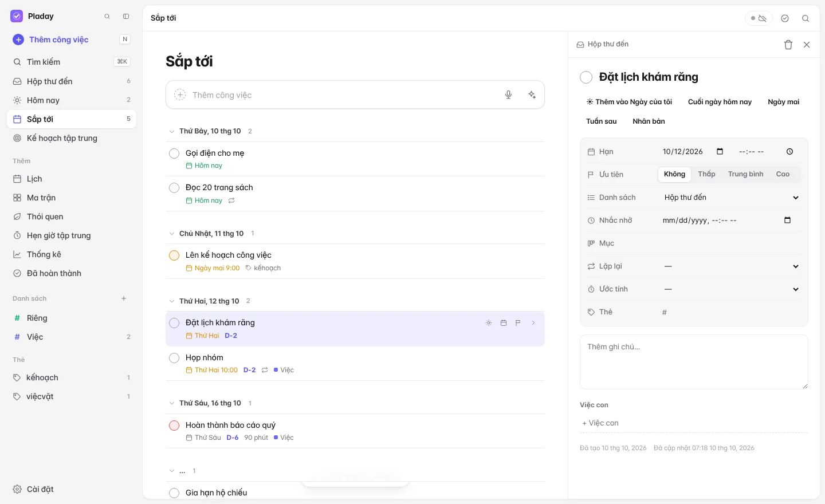Collapse the Thứ Bảy, 10 thg 10 group
This screenshot has width=825, height=504.
(171, 132)
